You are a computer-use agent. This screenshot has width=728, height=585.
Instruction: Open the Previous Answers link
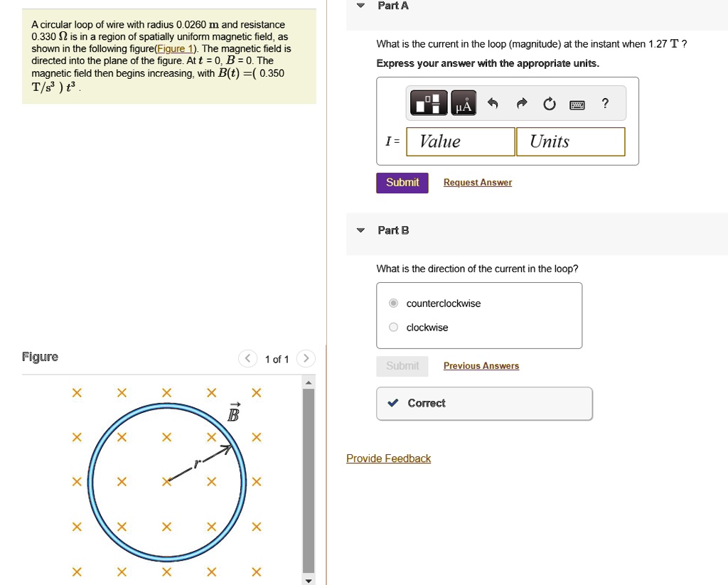pyautogui.click(x=481, y=366)
